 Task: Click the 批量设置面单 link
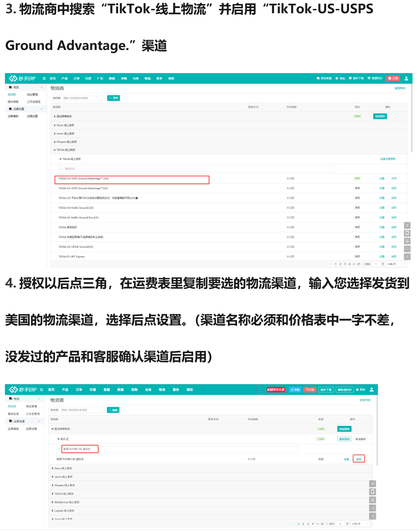click(388, 159)
